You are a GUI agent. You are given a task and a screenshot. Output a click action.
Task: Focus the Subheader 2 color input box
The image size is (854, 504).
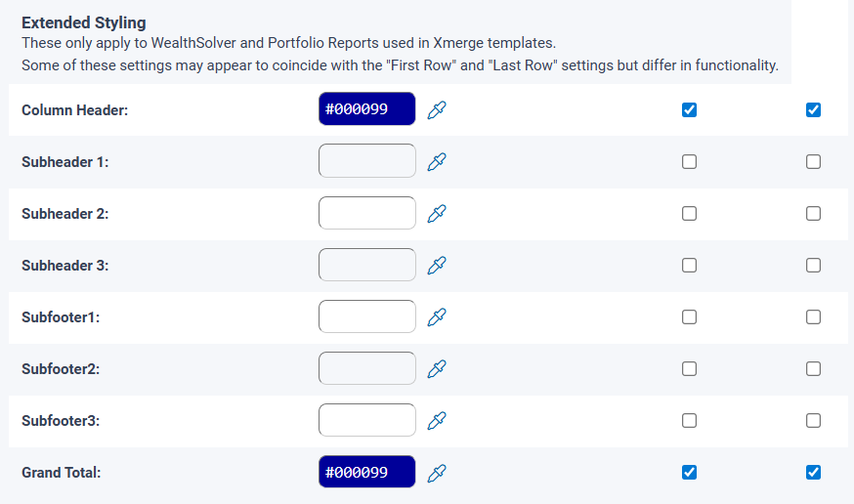(x=367, y=213)
